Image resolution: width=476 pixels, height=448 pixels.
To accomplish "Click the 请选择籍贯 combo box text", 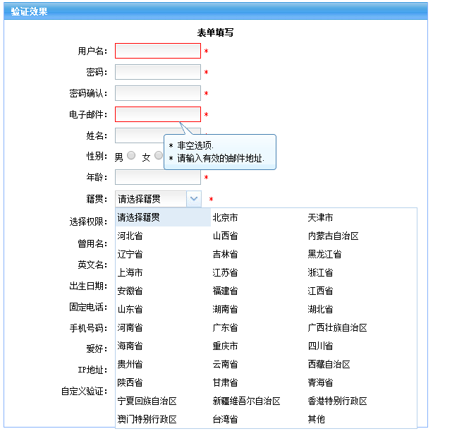I will pyautogui.click(x=139, y=199).
